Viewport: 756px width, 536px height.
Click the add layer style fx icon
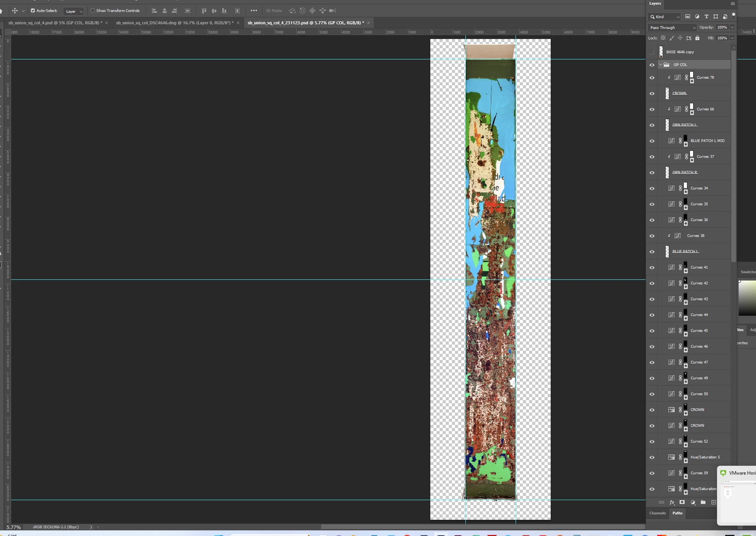tap(672, 502)
